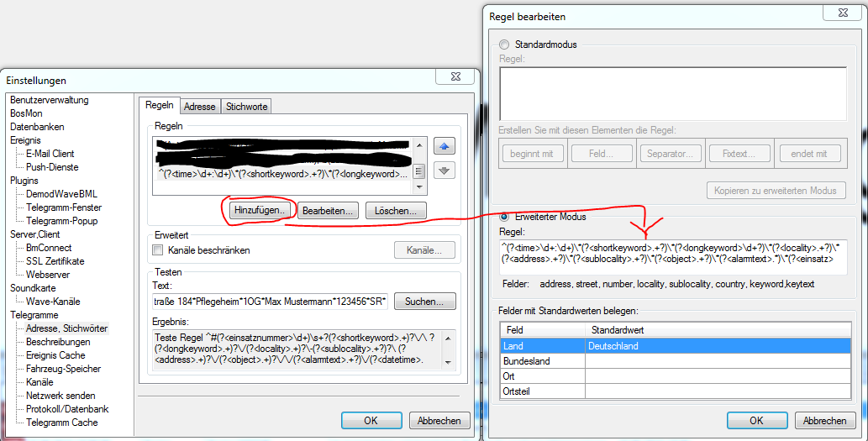868x441 pixels.
Task: Open Telegramm-Fenster under Plugins
Action: [63, 207]
